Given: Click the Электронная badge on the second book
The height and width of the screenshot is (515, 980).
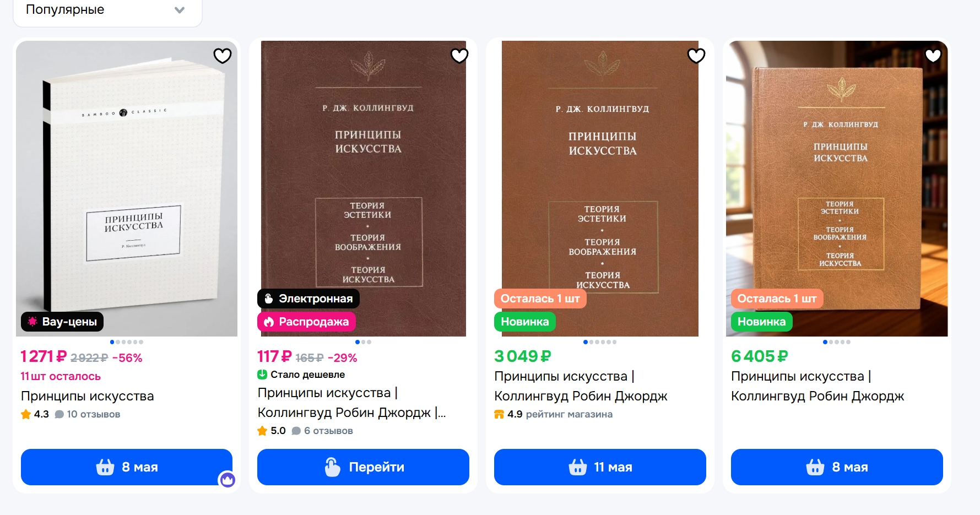Looking at the screenshot, I should (308, 299).
